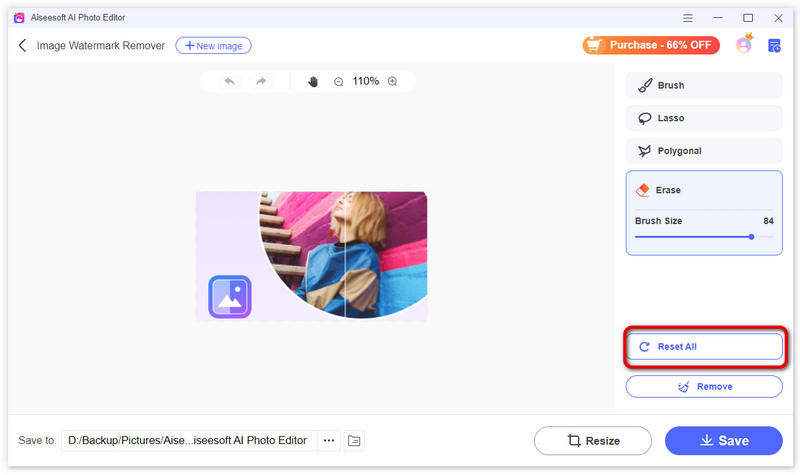This screenshot has height=475, width=800.
Task: Adjust the Brush Size slider
Action: click(704, 237)
